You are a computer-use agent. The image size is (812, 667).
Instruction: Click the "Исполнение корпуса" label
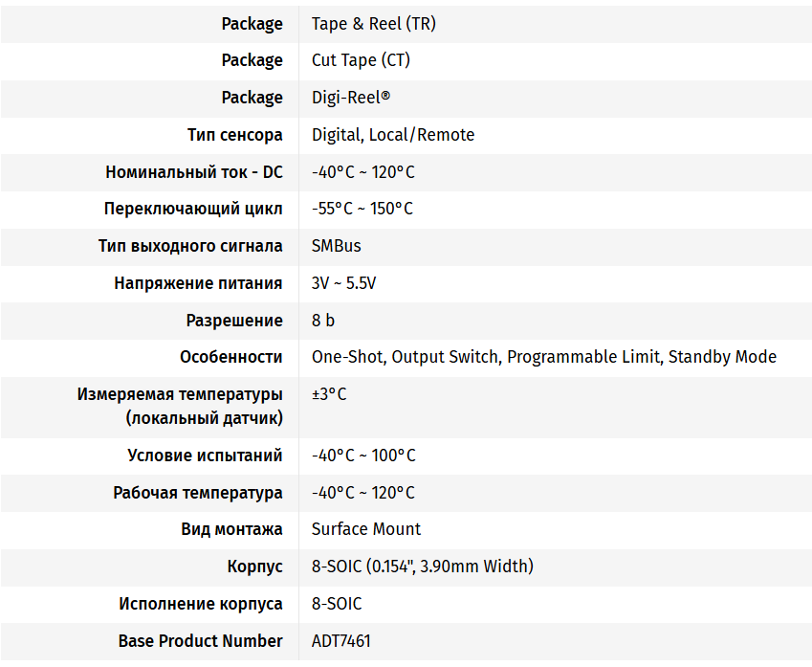pos(201,604)
